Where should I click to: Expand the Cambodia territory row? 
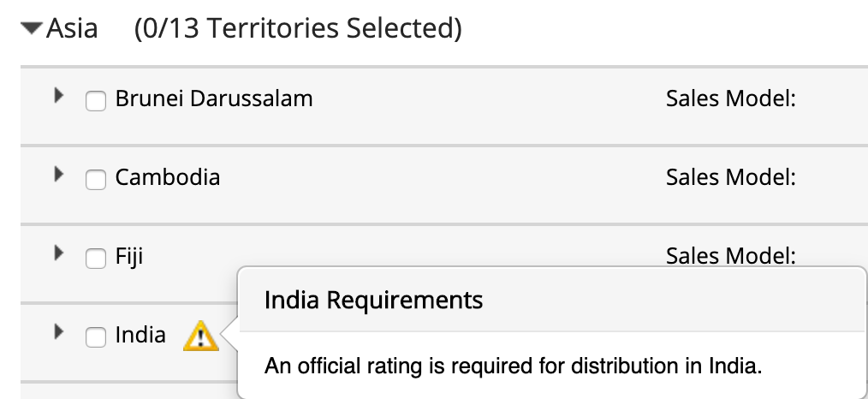coord(58,175)
